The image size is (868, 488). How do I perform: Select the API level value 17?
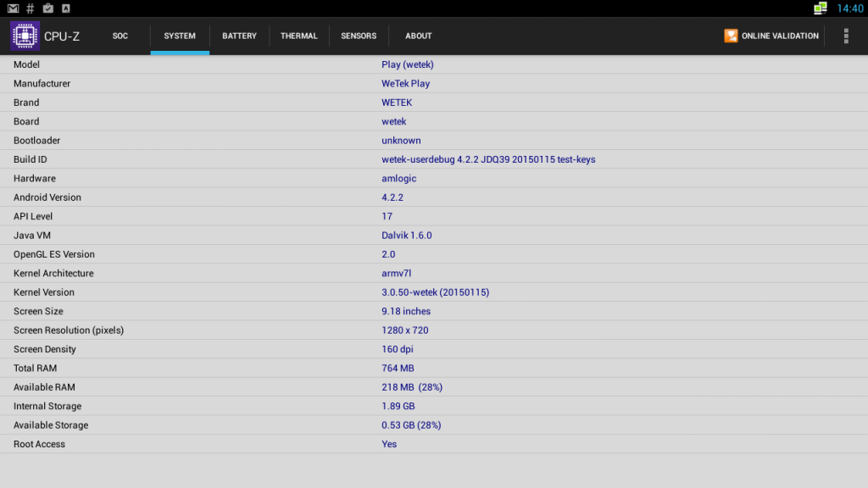pyautogui.click(x=387, y=216)
